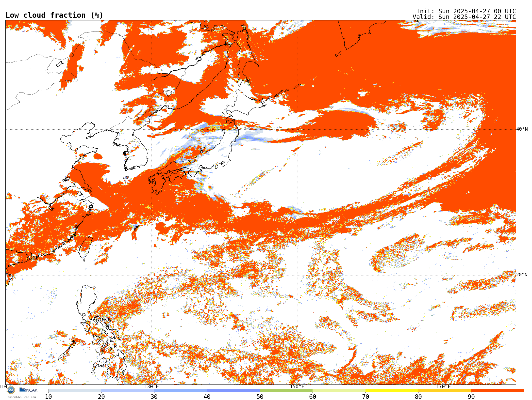This screenshot has width=532, height=400.
Task: Click the 150°E longitude label
Action: (297, 386)
